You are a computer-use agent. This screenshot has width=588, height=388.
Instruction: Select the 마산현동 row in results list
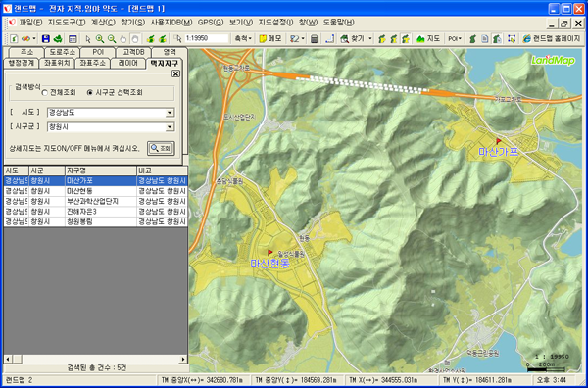click(96, 191)
